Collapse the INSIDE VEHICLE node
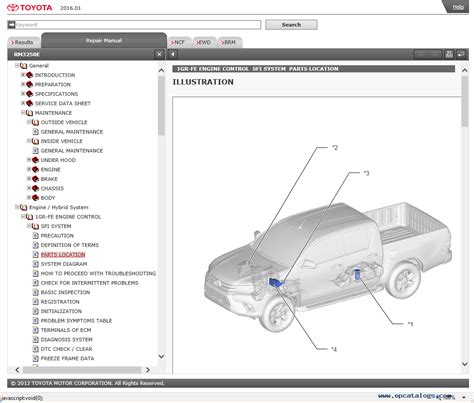 pyautogui.click(x=29, y=141)
